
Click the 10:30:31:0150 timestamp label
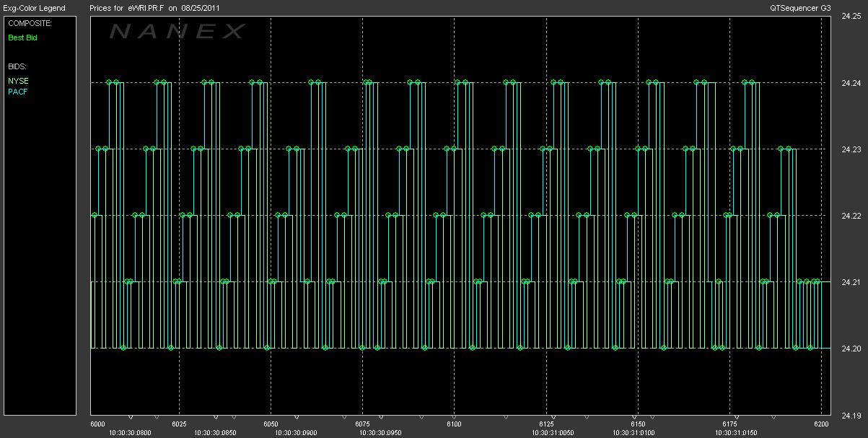click(737, 433)
